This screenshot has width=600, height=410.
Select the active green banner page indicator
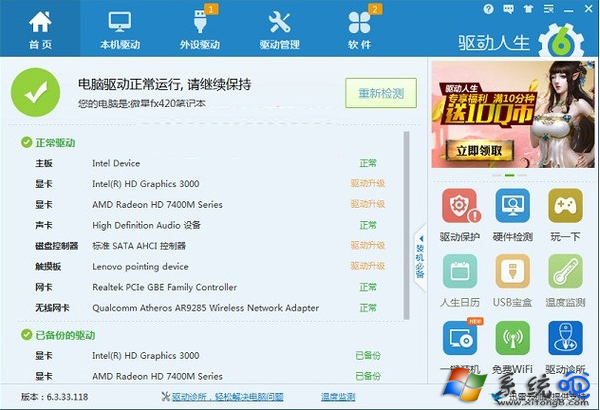(x=509, y=175)
